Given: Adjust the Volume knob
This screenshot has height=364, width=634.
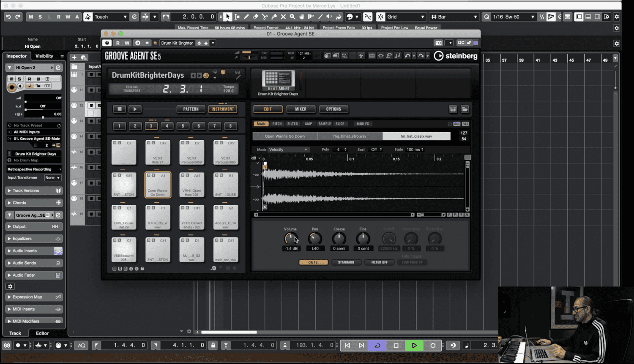Looking at the screenshot, I should click(290, 239).
